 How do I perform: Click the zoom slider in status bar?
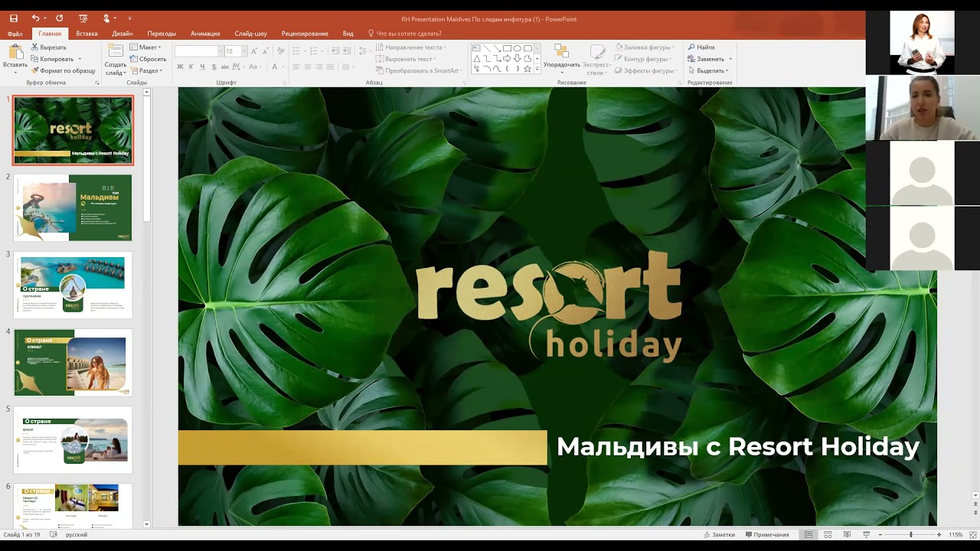(x=910, y=535)
